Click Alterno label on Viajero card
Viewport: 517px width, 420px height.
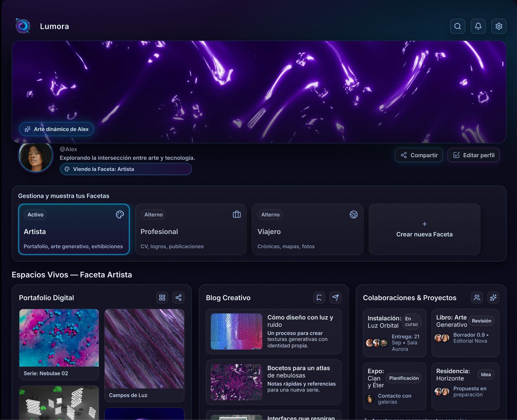(270, 215)
